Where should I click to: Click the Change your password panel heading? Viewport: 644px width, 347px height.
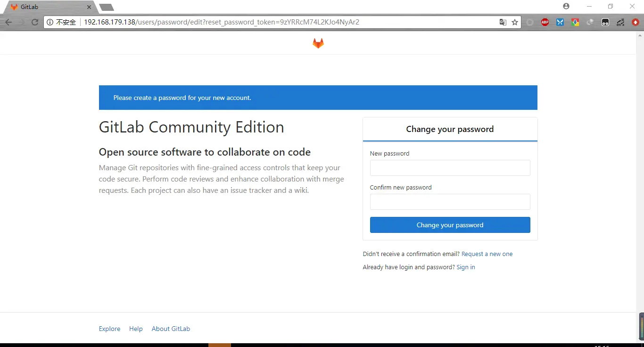[x=450, y=129]
